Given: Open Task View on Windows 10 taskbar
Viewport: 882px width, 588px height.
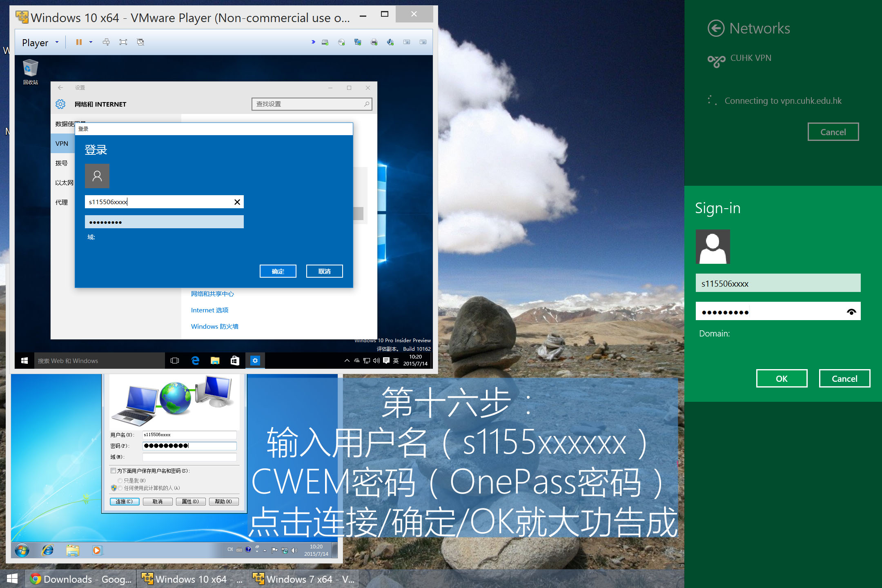Looking at the screenshot, I should (175, 361).
